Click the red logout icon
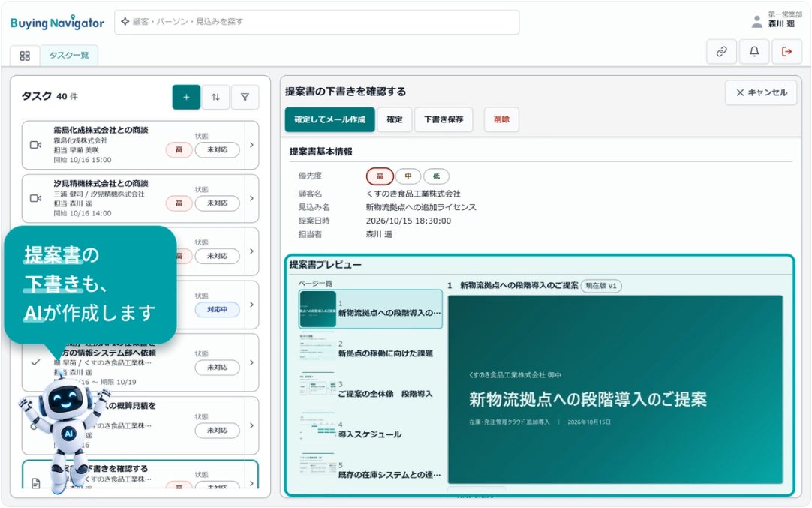812x508 pixels. 786,51
